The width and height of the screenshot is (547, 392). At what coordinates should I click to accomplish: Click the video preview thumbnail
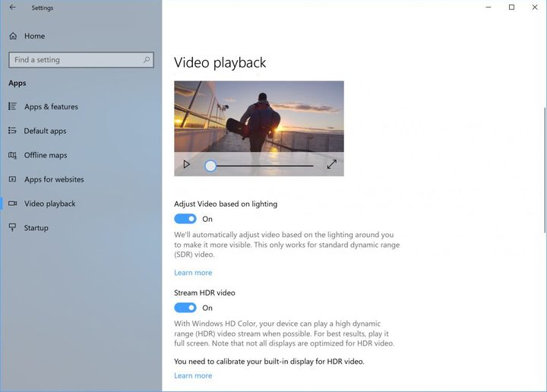point(259,116)
